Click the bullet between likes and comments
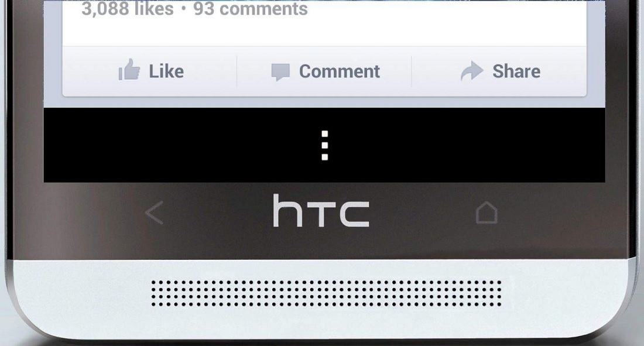Screen dimensions: 644x346 184,9
